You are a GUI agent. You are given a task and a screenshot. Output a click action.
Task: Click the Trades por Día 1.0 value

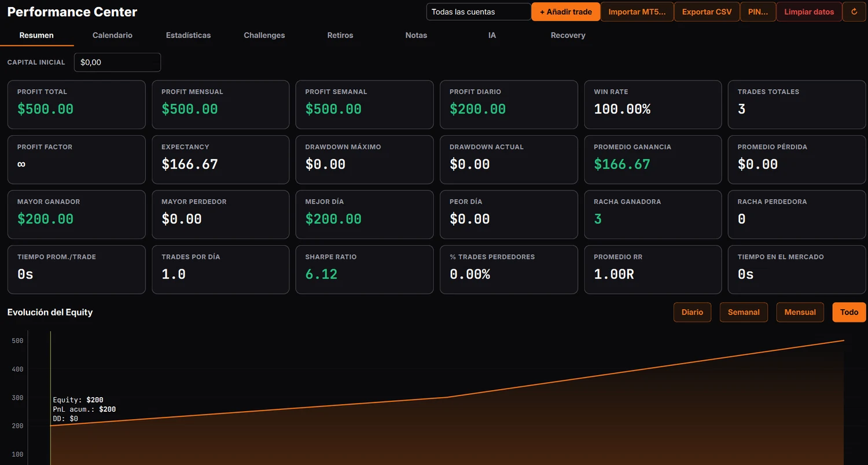pyautogui.click(x=174, y=274)
